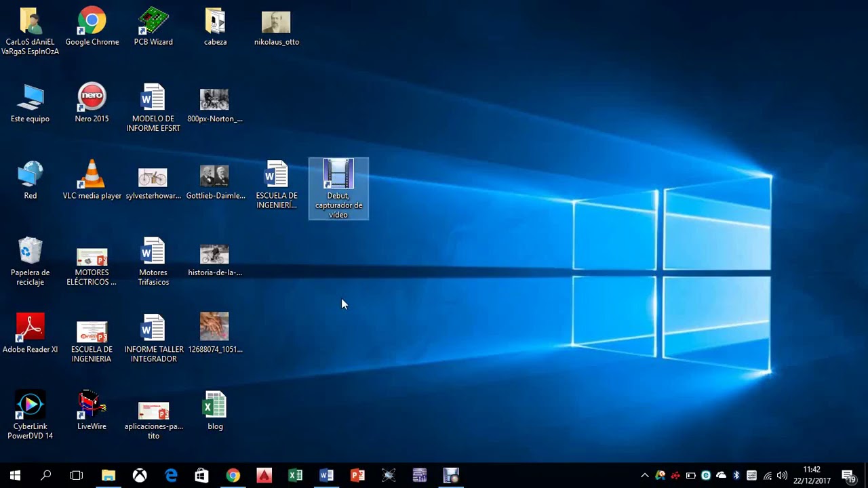The width and height of the screenshot is (868, 488).
Task: Select the CarLoS dAniEL user folder icon
Action: click(30, 31)
